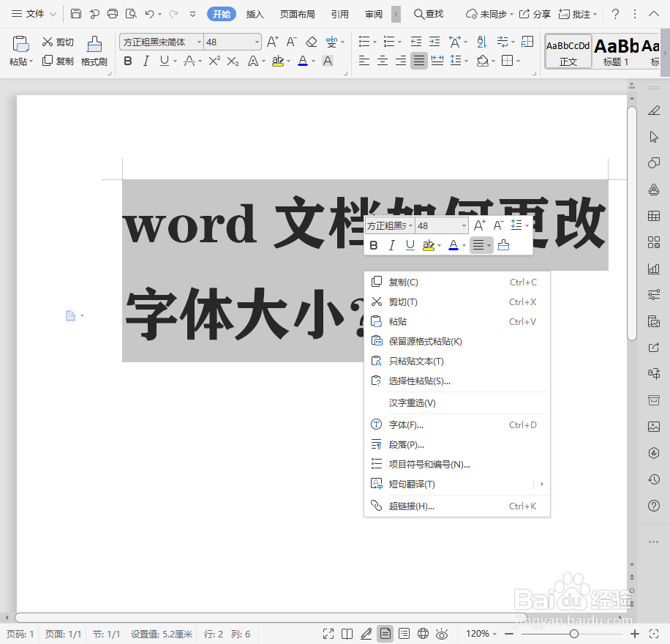Click the chart icon in right sidebar
This screenshot has width=670, height=644.
(x=653, y=268)
